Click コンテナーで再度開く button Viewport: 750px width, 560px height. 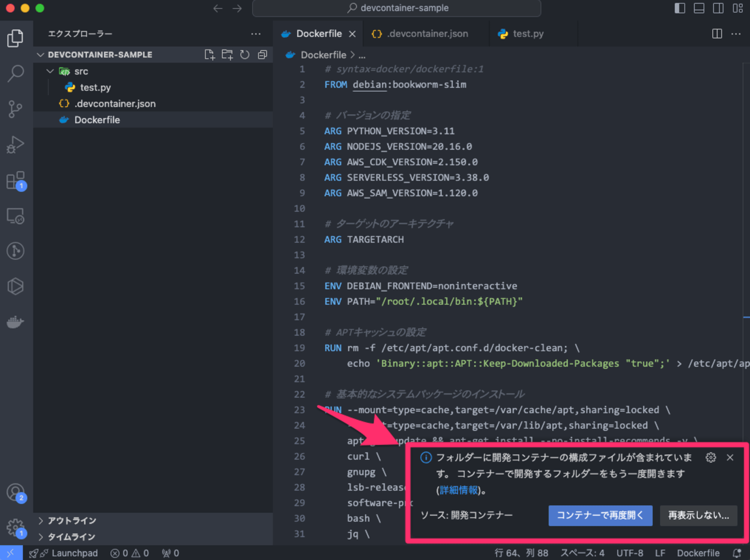pyautogui.click(x=600, y=515)
